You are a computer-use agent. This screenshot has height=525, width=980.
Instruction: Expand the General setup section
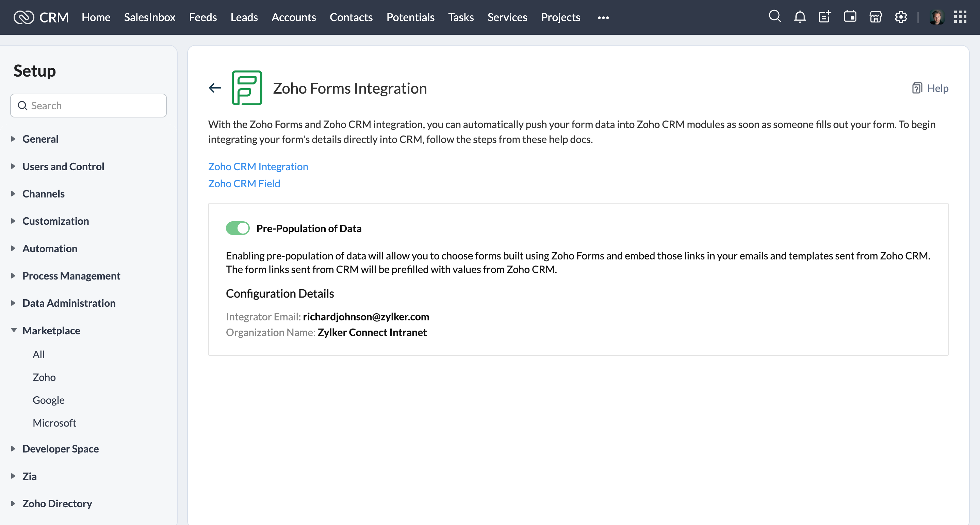click(x=40, y=139)
